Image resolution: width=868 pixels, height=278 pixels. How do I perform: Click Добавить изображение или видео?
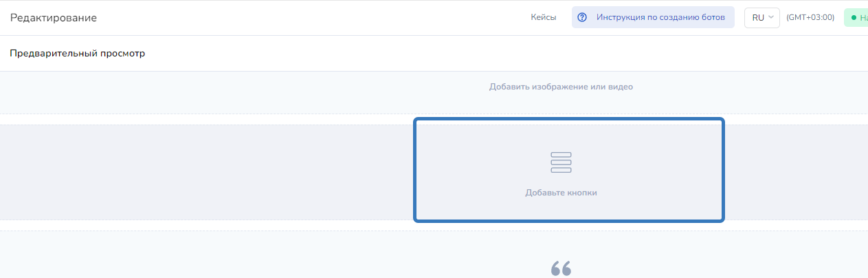coord(561,87)
